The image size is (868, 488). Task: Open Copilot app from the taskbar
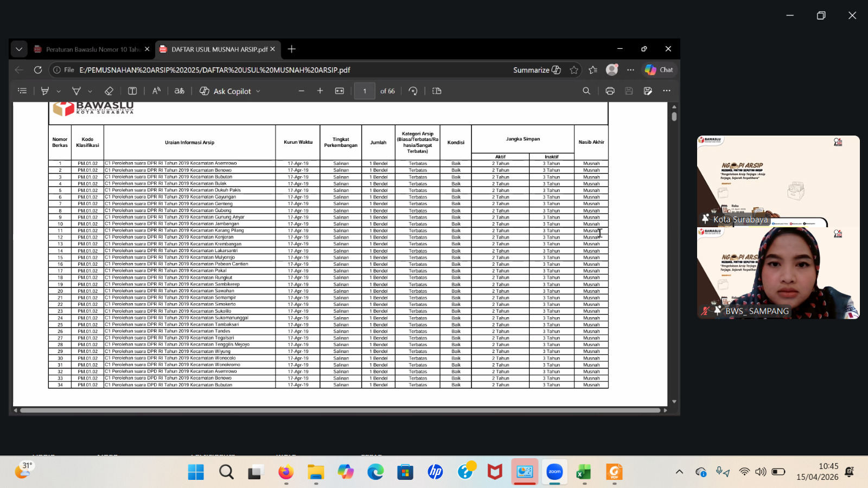[x=346, y=472]
